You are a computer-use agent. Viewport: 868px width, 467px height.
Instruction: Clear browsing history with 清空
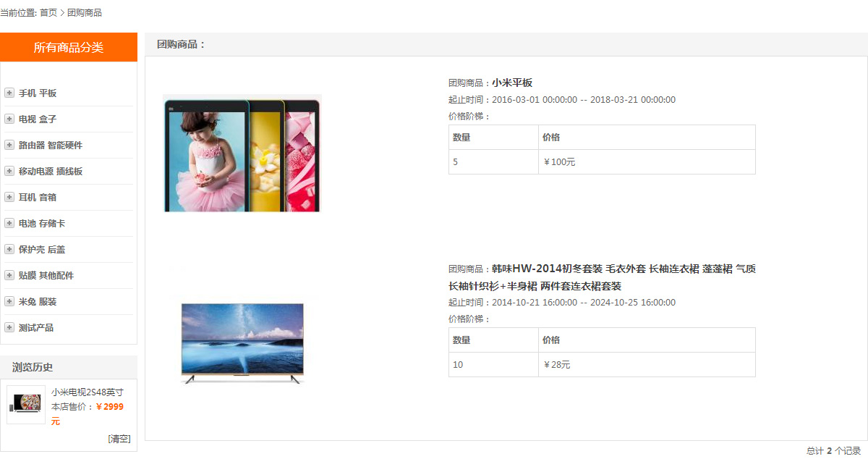(x=119, y=439)
